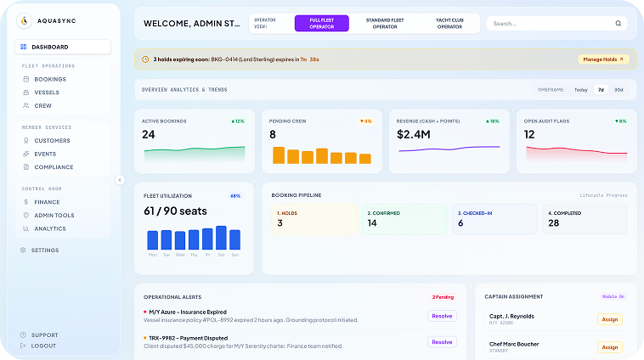This screenshot has width=644, height=360.
Task: Set timeframe to Today
Action: pos(581,89)
